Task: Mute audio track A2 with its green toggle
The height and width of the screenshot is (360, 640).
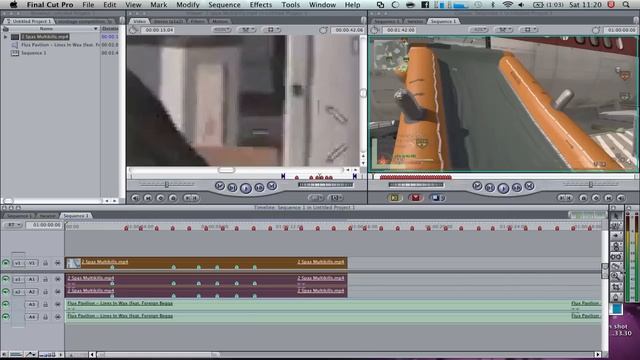Action: [6, 291]
